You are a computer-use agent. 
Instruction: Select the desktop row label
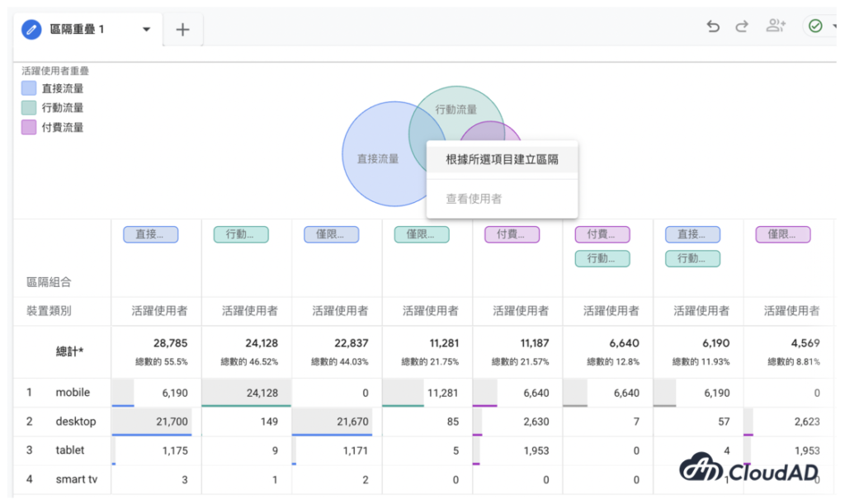[76, 421]
